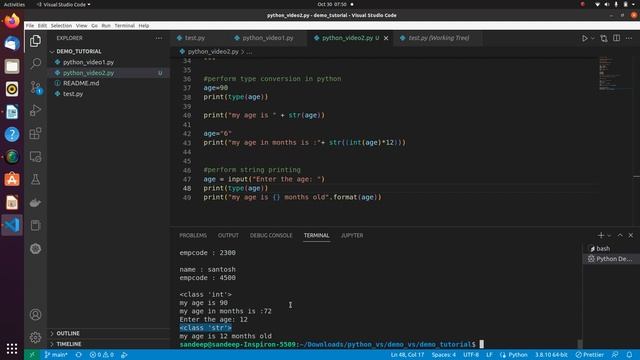The image size is (640, 360).
Task: Open the Edit menu
Action: [42, 25]
